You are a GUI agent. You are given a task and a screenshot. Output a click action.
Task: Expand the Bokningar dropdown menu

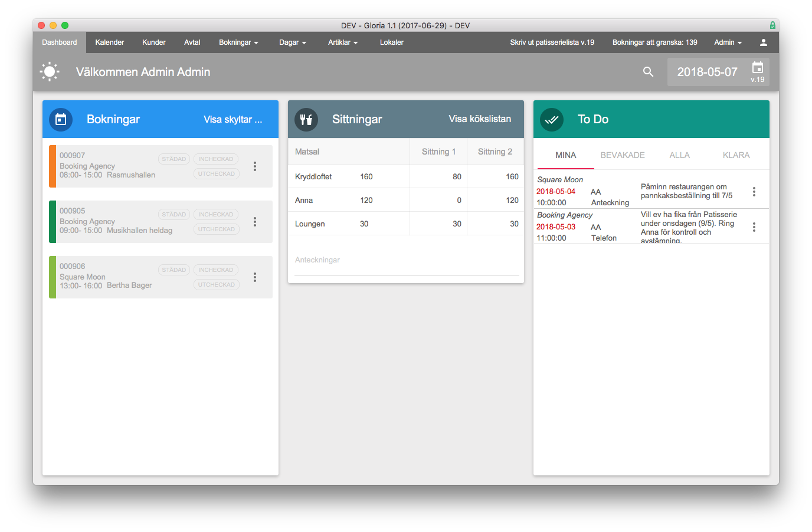[238, 42]
